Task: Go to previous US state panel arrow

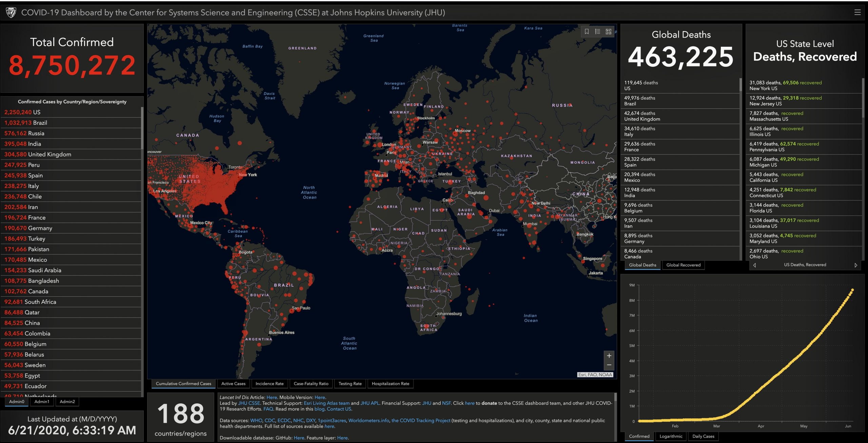Action: click(x=754, y=265)
